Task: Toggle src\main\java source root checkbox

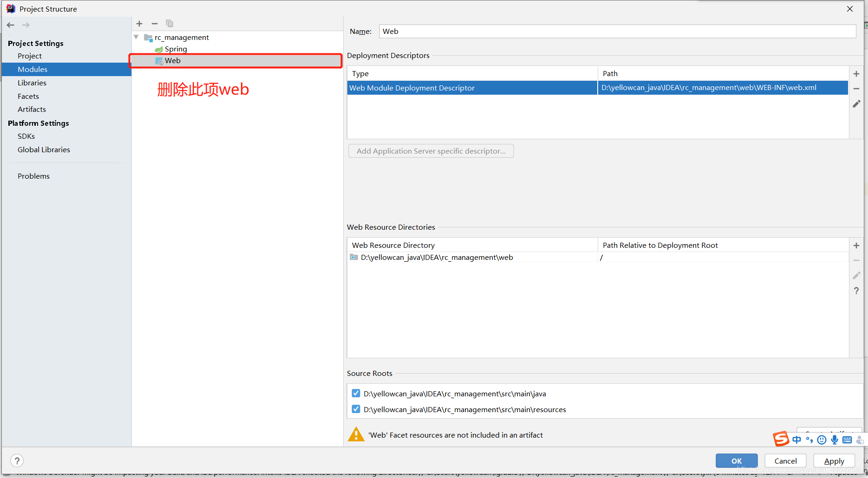Action: click(x=356, y=393)
